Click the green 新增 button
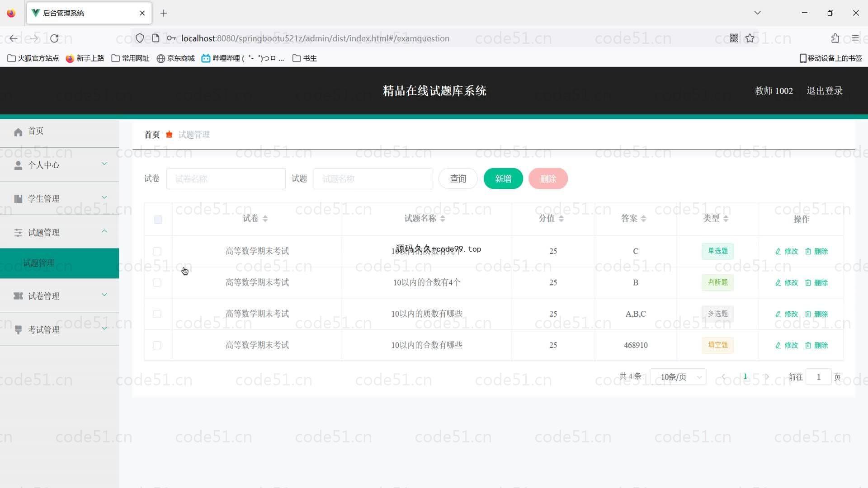 click(503, 179)
